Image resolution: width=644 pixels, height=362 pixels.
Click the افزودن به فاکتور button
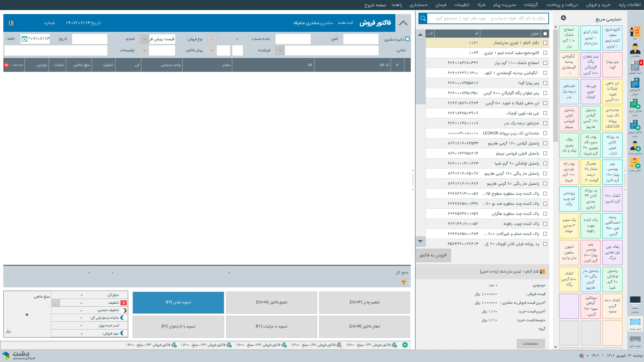(433, 255)
